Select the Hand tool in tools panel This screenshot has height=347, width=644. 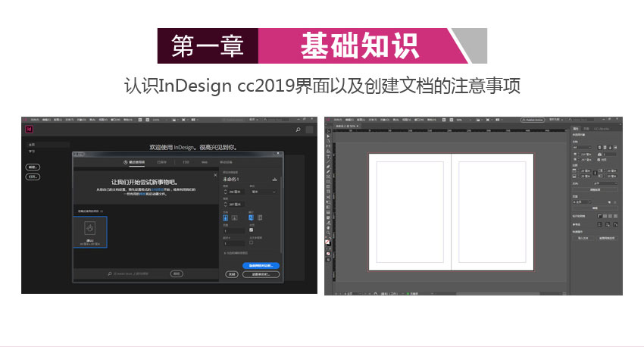[x=328, y=227]
